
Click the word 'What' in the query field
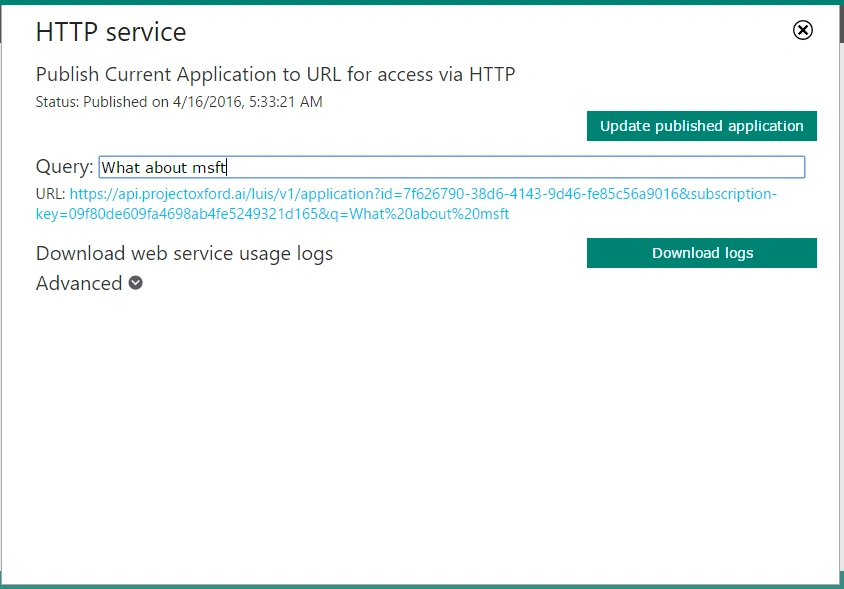[121, 167]
